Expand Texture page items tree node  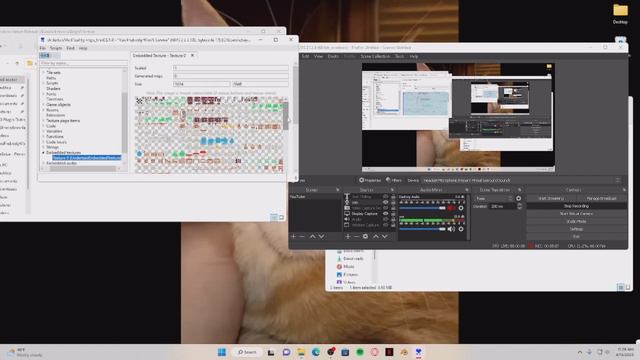click(43, 120)
